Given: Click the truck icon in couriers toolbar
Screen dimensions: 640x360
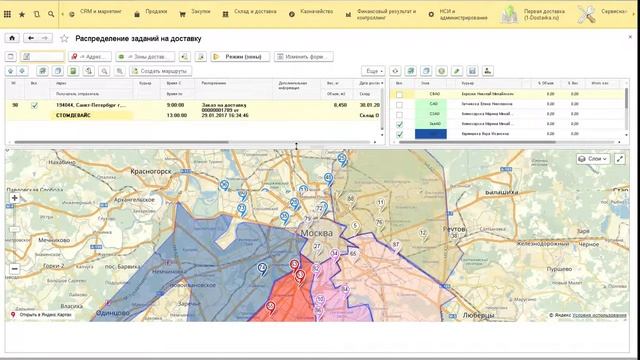Looking at the screenshot, I should coord(411,71).
